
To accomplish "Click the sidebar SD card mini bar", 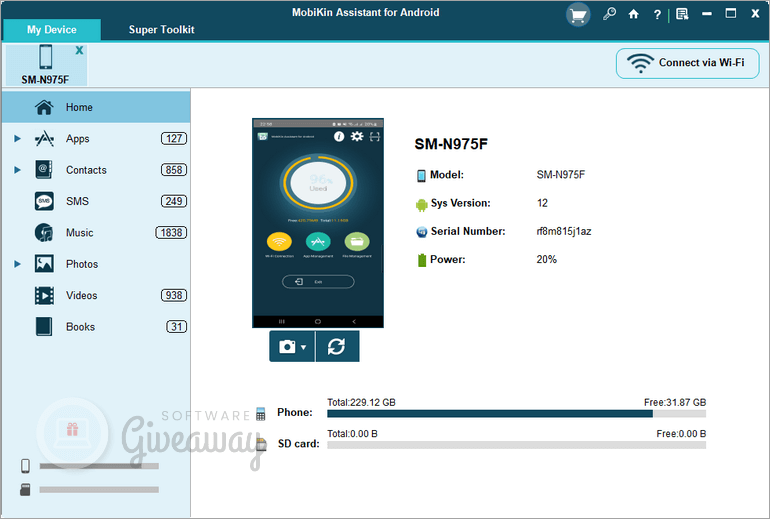I will (99, 490).
